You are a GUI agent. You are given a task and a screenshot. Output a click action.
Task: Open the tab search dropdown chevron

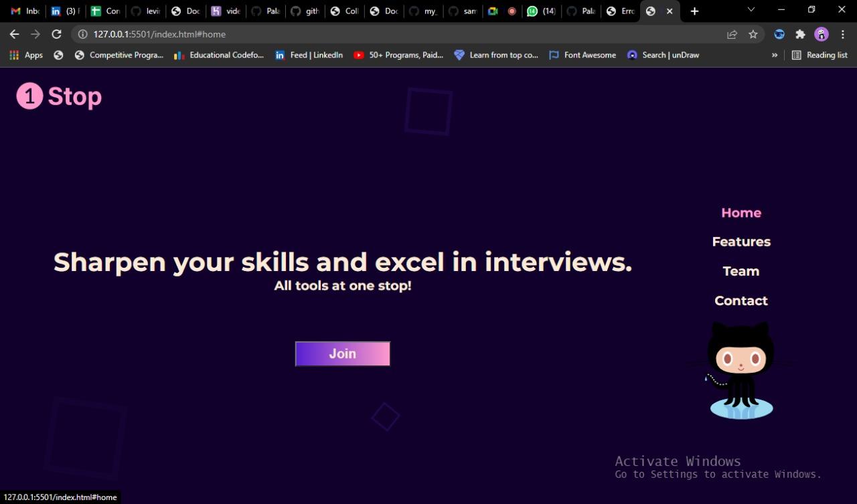pos(751,10)
